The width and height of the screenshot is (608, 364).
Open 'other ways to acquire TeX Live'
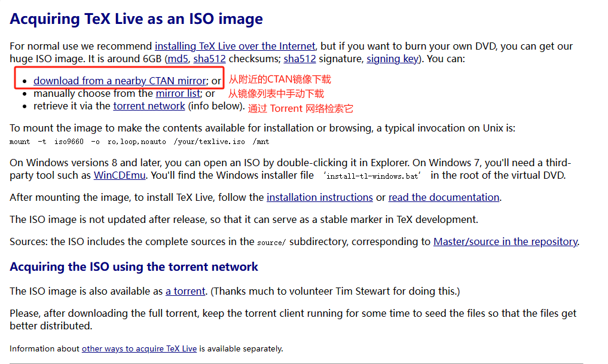pyautogui.click(x=139, y=348)
